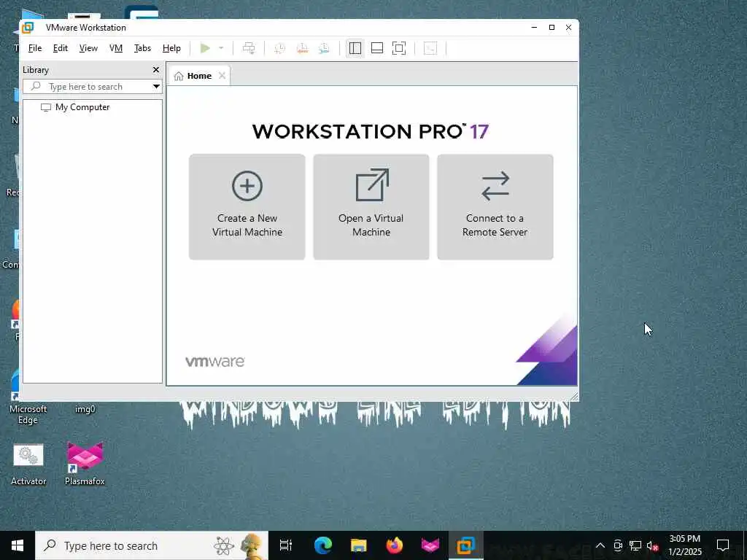Open Task View on the taskbar
Viewport: 747px width, 560px height.
[285, 545]
